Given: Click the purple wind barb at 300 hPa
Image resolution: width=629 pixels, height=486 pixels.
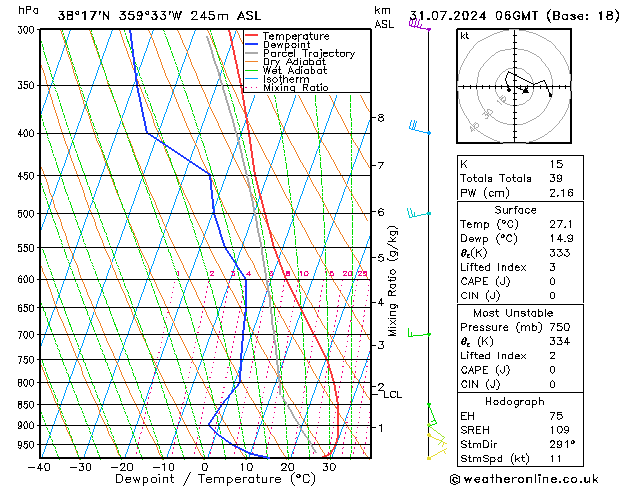Looking at the screenshot, I should click(419, 25).
